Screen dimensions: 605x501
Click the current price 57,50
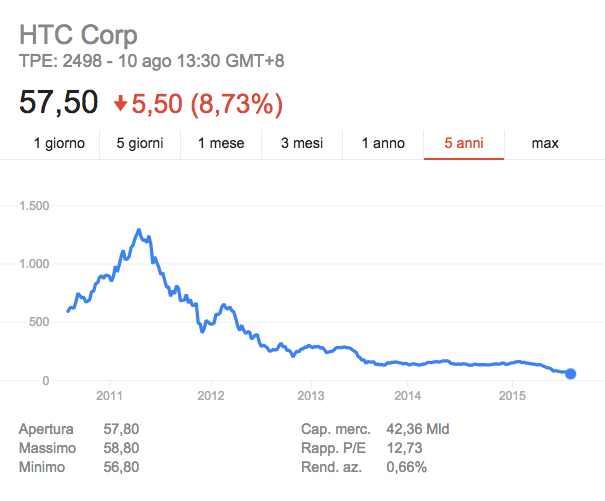59,102
